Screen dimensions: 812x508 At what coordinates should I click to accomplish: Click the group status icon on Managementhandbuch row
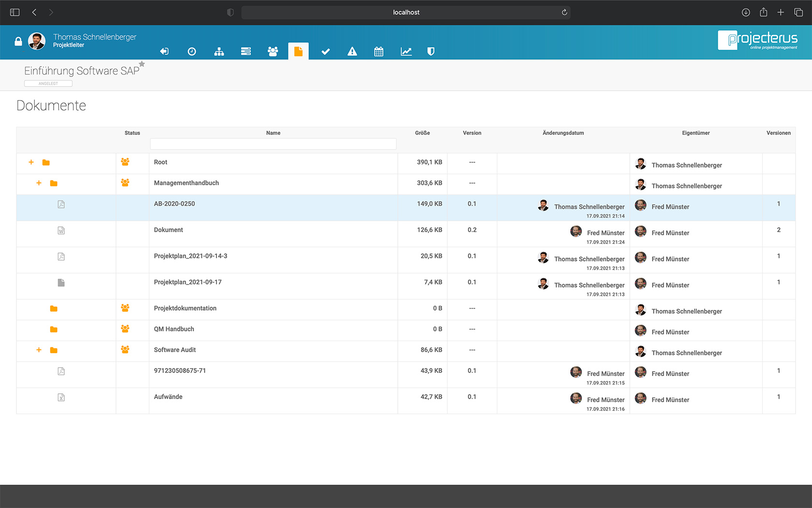125,182
